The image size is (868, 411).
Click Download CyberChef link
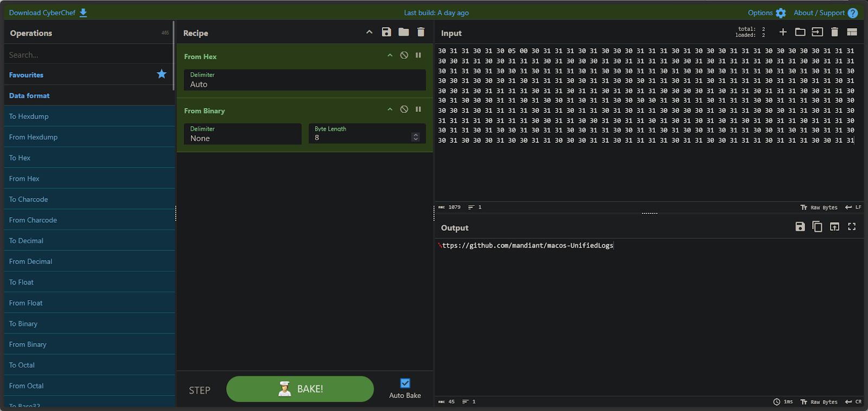[x=42, y=12]
